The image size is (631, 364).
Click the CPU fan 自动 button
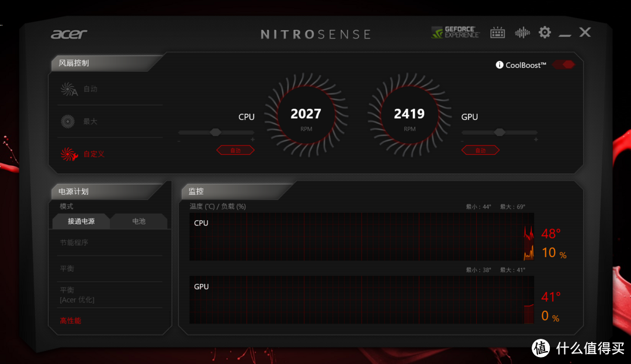pos(235,150)
